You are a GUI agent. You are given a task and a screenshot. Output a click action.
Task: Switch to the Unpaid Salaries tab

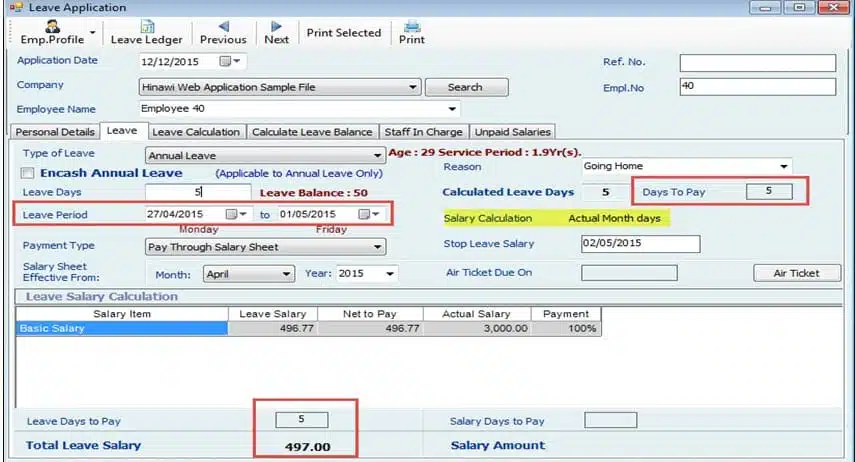pyautogui.click(x=512, y=131)
